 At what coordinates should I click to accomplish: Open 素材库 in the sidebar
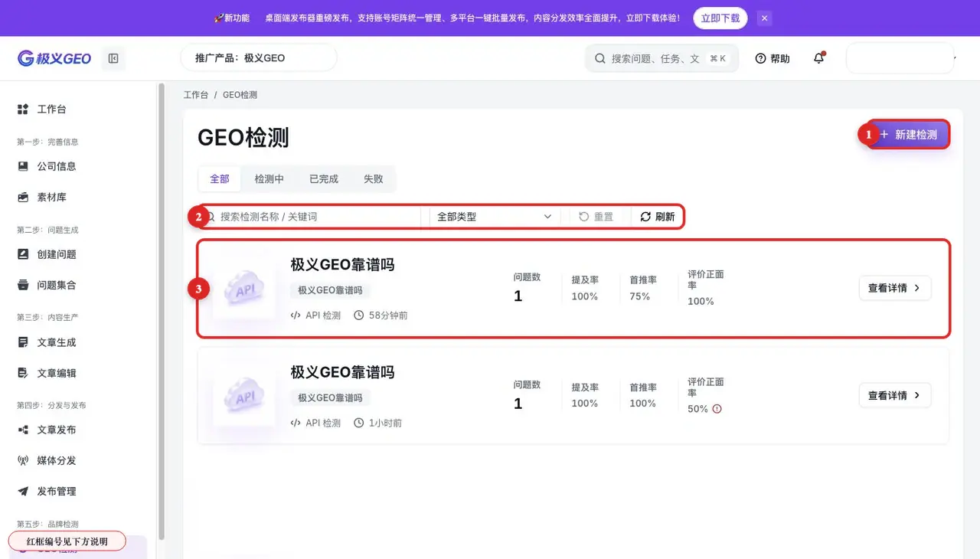tap(52, 197)
